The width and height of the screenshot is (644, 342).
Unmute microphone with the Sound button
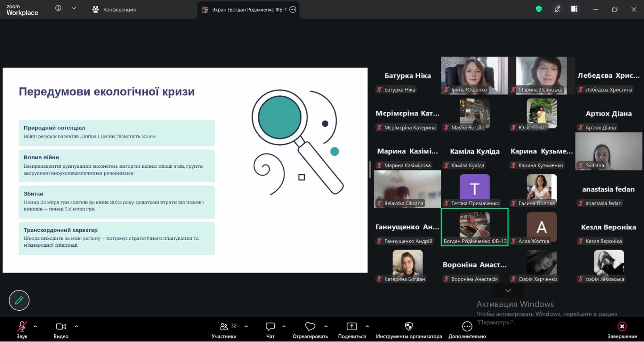[22, 327]
